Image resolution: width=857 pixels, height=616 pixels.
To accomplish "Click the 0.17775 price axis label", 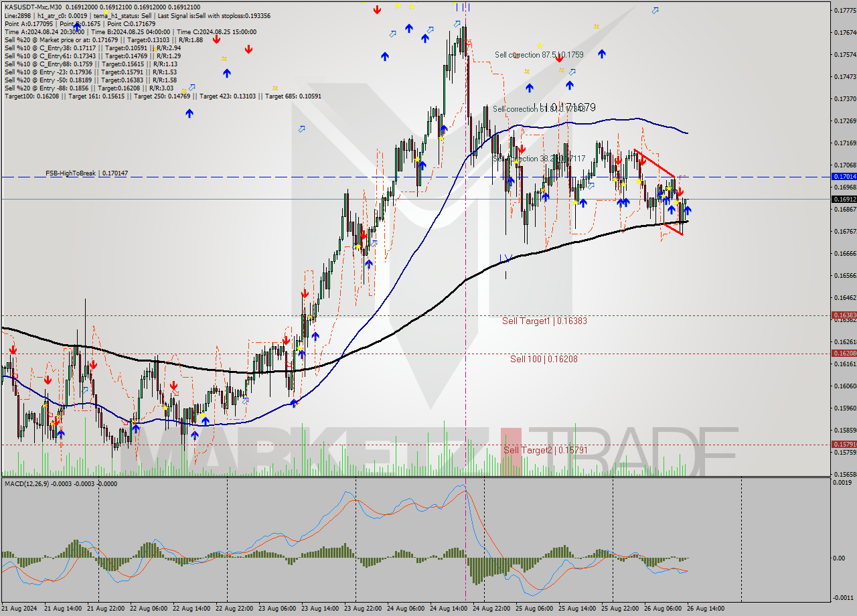I will point(844,10).
